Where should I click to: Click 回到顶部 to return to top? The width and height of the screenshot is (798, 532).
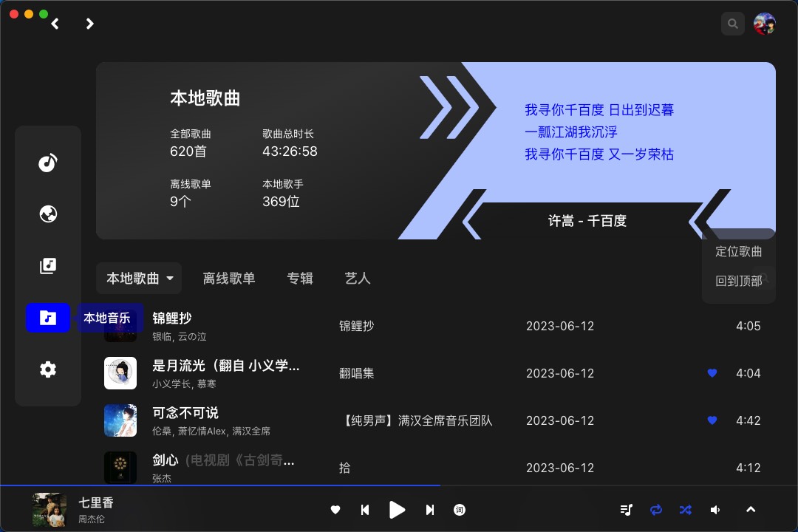pyautogui.click(x=738, y=281)
